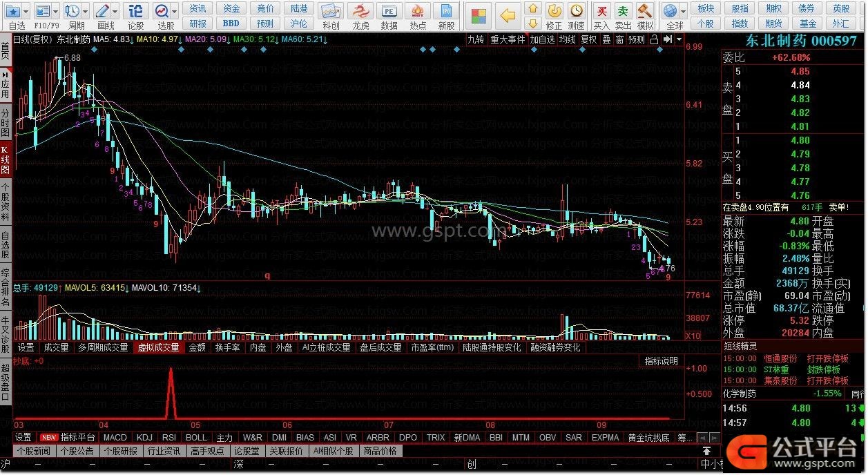The height and width of the screenshot is (475, 868).
Task: Go back with the yellow left arrow
Action: [x=508, y=16]
